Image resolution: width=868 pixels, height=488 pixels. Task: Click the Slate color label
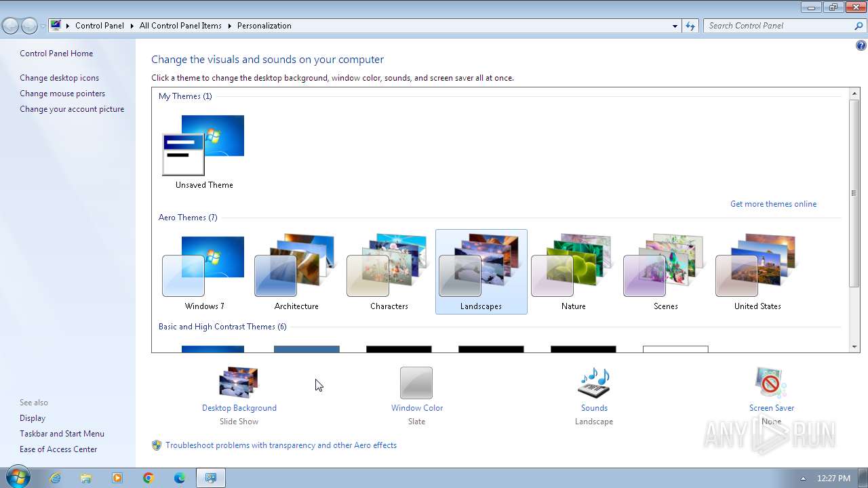(416, 422)
